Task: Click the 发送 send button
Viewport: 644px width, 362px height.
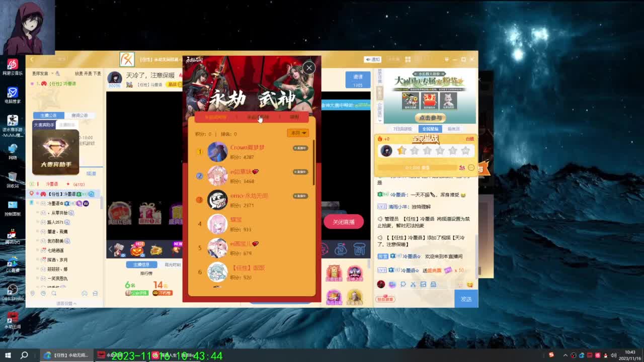Action: coord(466,299)
